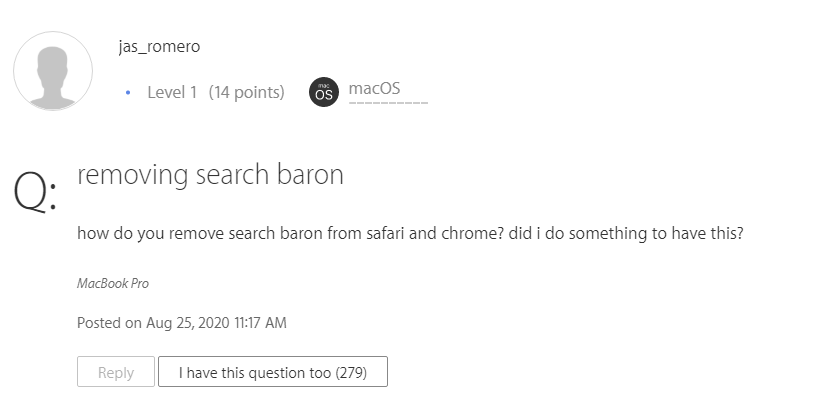The height and width of the screenshot is (398, 817).
Task: Click the question body starting with how do you
Action: click(x=410, y=233)
